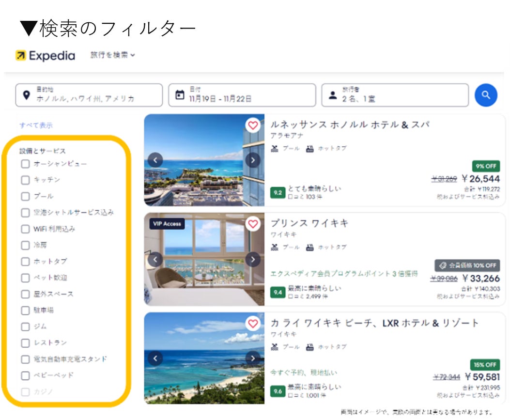Show previous photo of カ ライ ワイキキ
This screenshot has height=420, width=510.
pos(155,358)
